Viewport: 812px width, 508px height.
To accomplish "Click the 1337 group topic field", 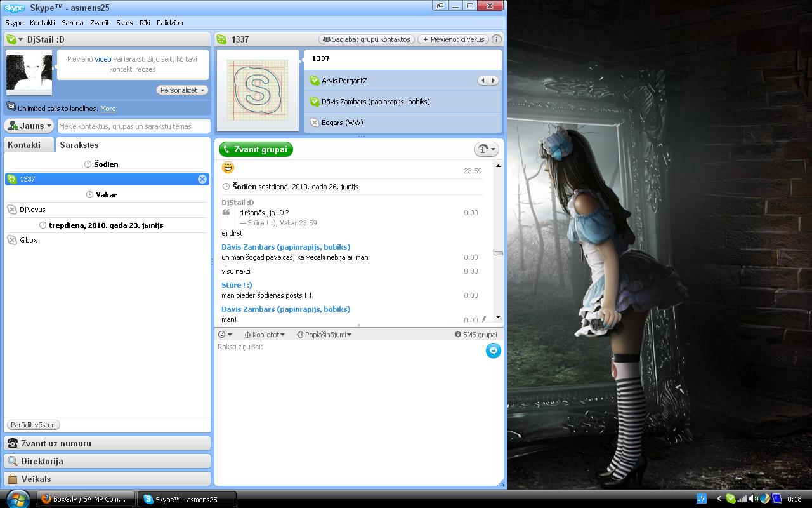I will tap(403, 58).
